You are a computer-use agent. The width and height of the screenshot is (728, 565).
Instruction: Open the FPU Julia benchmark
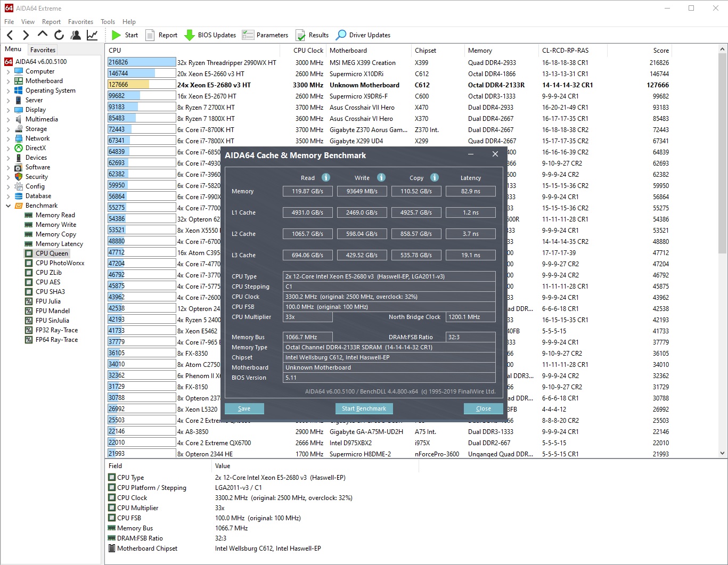[x=48, y=301]
